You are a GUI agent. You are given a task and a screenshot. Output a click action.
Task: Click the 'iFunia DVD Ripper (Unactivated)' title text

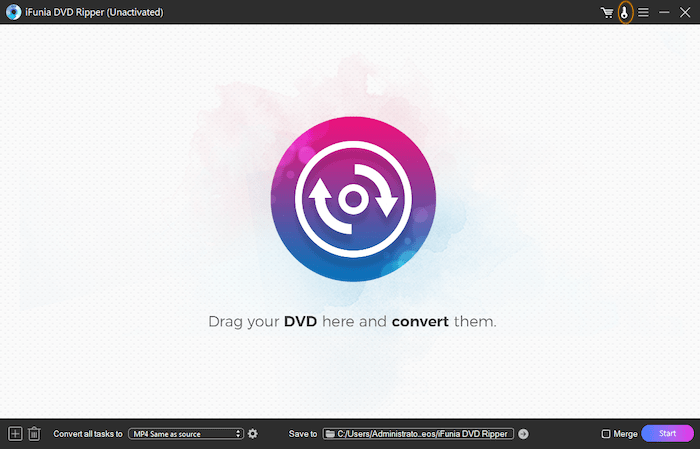coord(94,12)
